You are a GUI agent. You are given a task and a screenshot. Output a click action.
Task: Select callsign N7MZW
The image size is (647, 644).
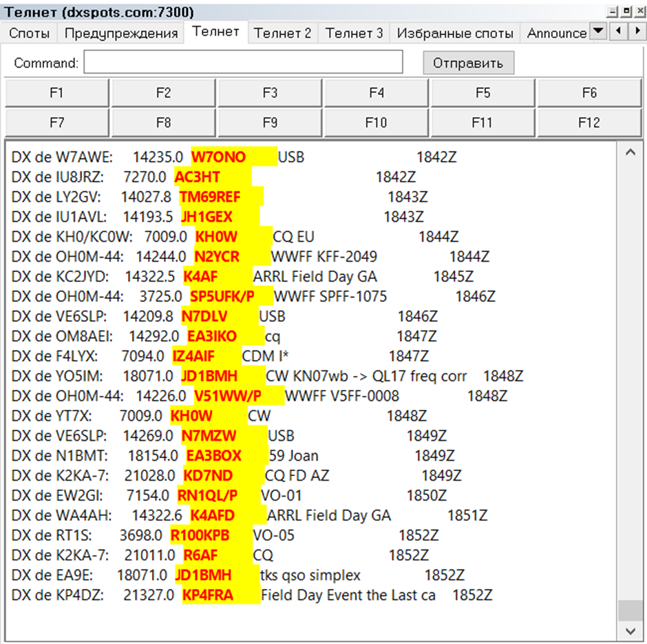point(209,436)
